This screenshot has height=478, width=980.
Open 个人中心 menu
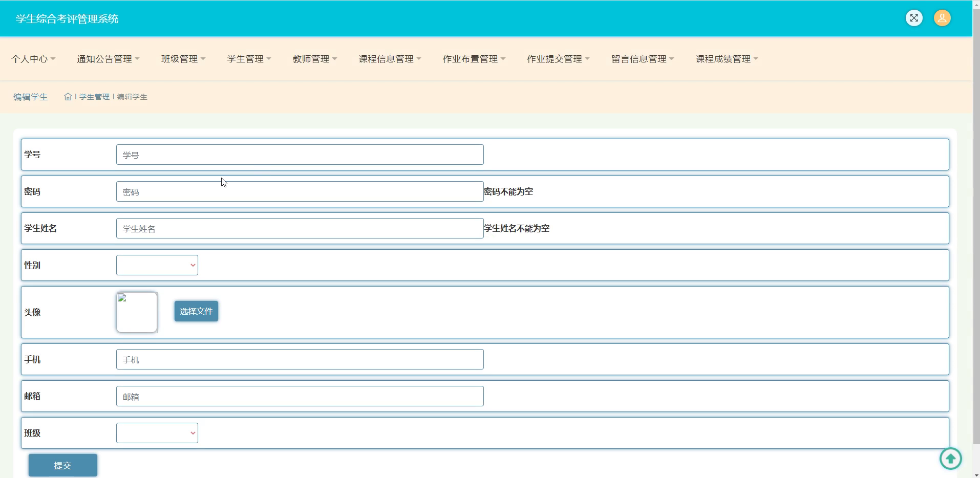[x=33, y=59]
